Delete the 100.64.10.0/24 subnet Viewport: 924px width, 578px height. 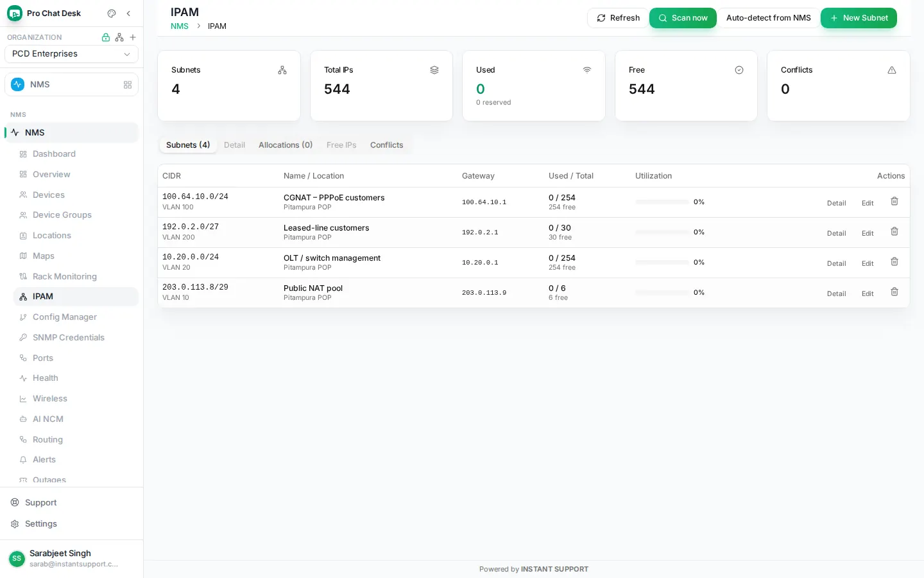tap(894, 202)
